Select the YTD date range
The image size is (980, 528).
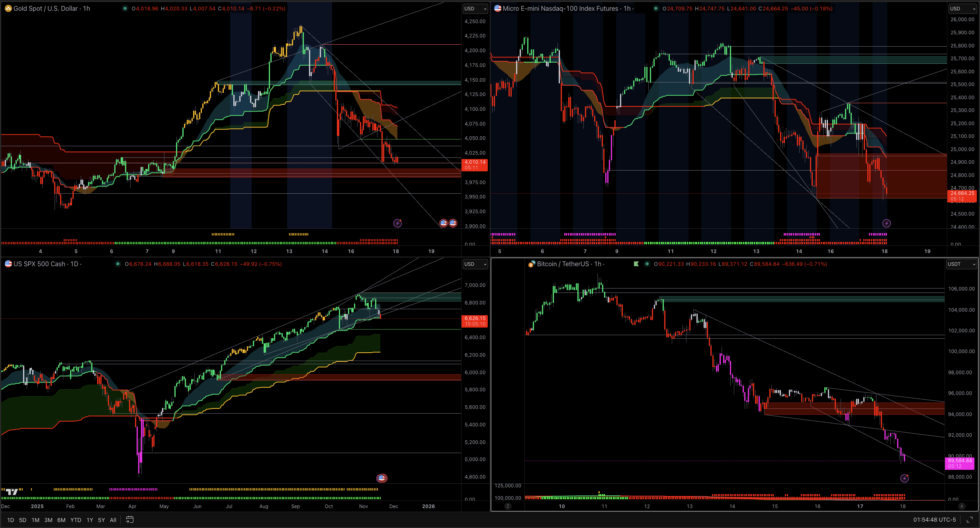(x=75, y=520)
